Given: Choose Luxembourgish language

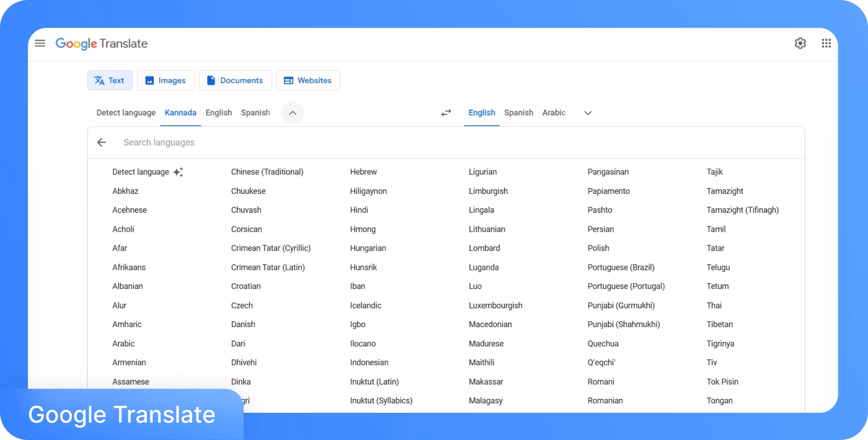Looking at the screenshot, I should coord(496,305).
